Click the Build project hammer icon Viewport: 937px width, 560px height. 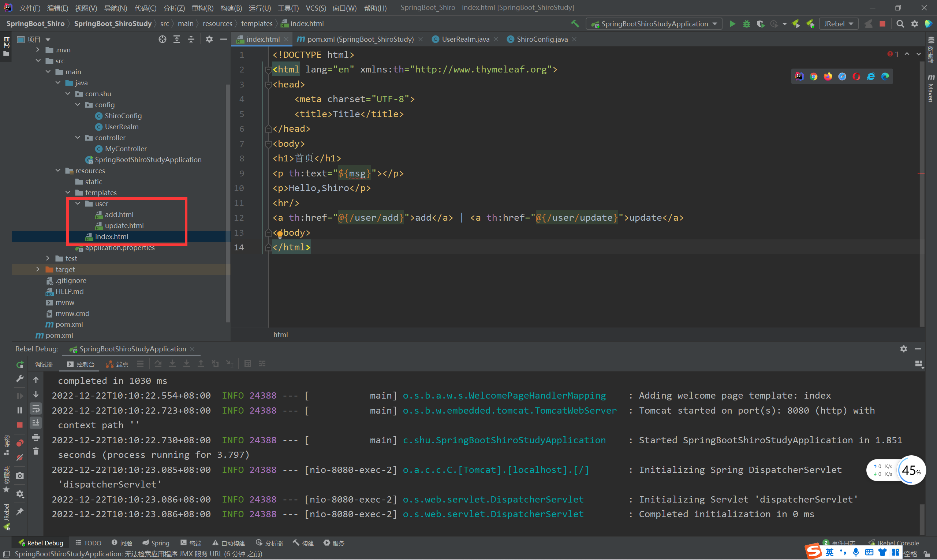(575, 24)
